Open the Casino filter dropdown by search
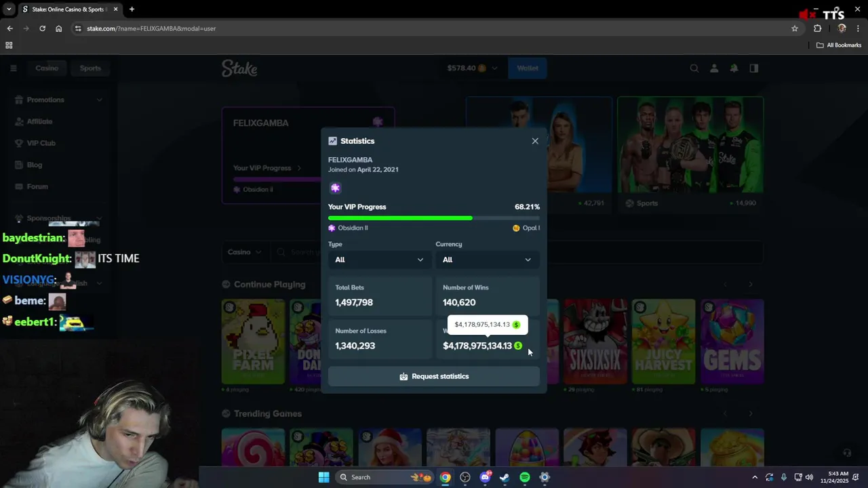 coord(245,252)
